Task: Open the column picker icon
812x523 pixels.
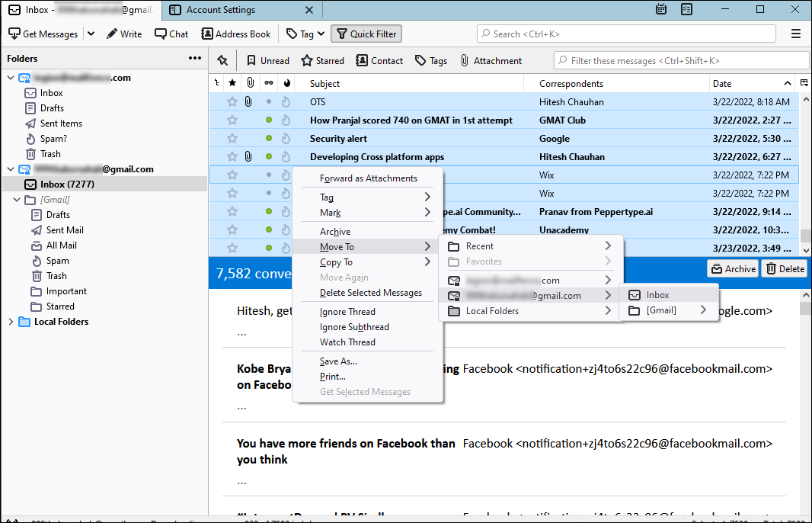Action: point(804,83)
